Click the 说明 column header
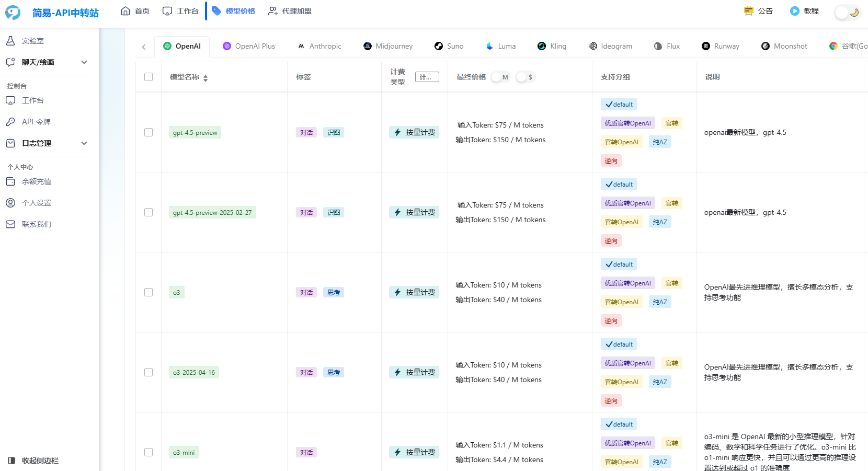868x471 pixels. [713, 77]
